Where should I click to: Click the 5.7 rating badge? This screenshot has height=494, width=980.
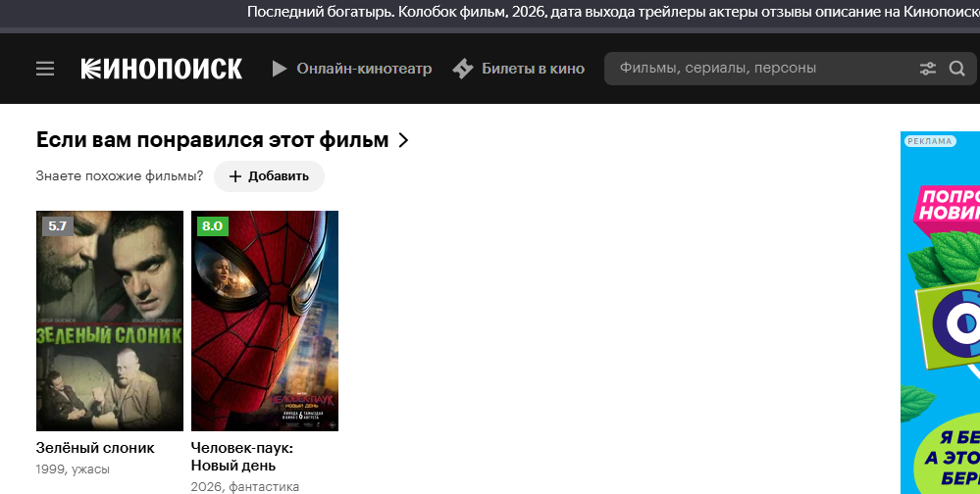(58, 226)
